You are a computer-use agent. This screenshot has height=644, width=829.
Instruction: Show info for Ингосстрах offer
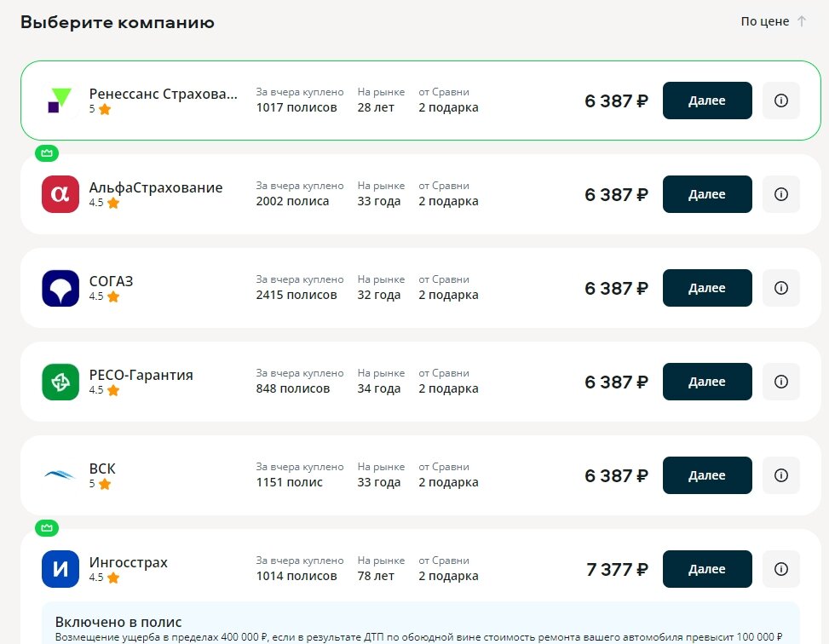click(780, 569)
